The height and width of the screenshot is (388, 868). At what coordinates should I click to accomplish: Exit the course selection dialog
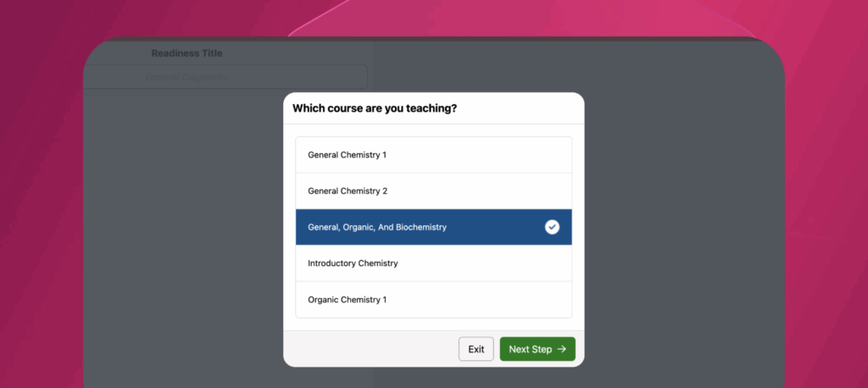476,349
